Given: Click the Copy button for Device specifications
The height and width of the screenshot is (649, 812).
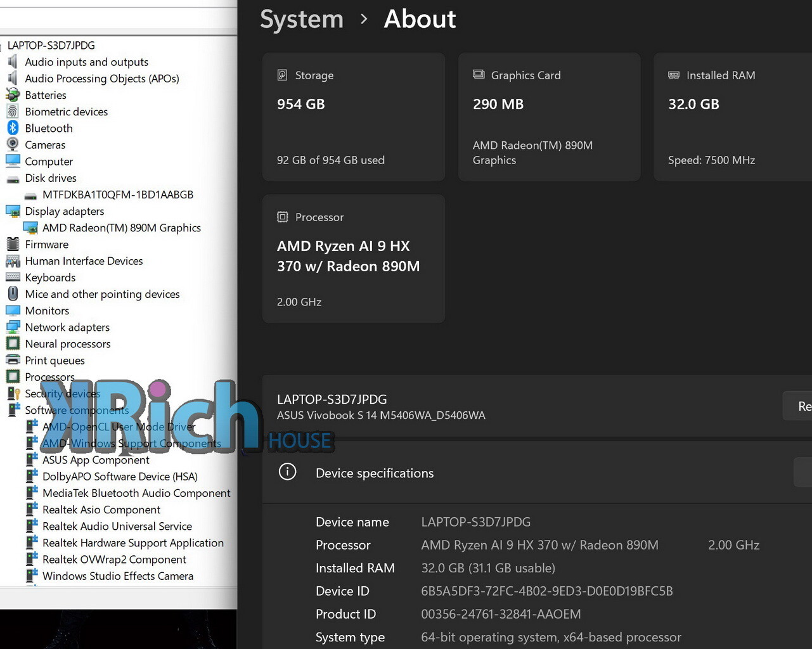Looking at the screenshot, I should pos(803,472).
